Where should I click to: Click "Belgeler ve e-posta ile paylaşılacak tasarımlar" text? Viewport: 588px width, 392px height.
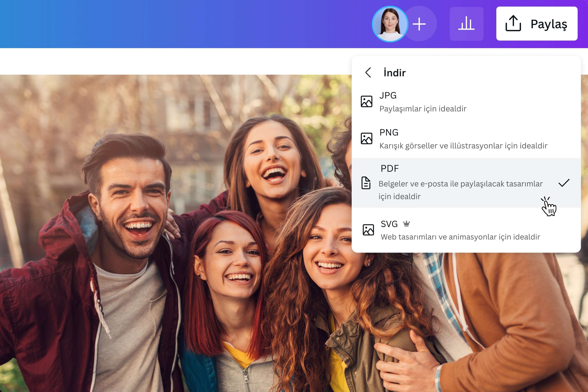click(460, 184)
